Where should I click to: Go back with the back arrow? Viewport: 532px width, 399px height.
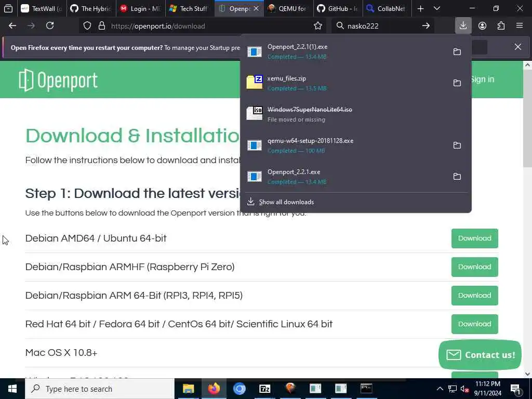(x=12, y=26)
